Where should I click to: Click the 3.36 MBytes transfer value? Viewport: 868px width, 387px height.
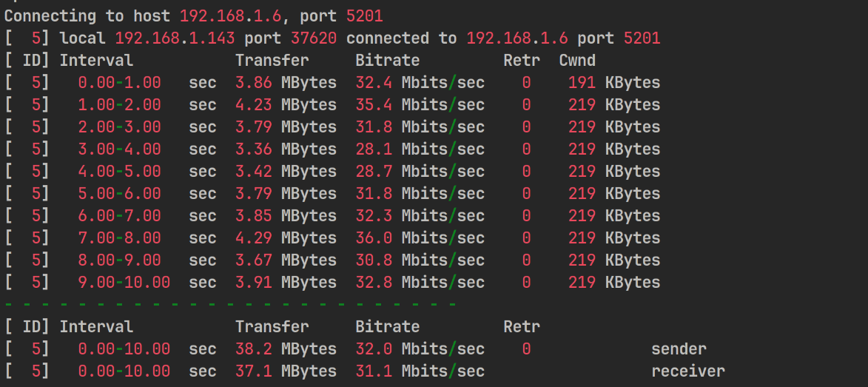pyautogui.click(x=286, y=149)
